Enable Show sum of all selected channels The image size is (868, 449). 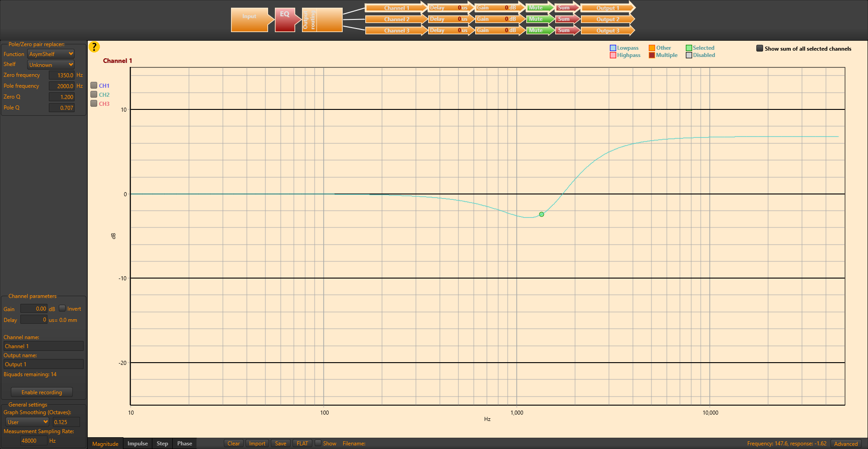[760, 48]
